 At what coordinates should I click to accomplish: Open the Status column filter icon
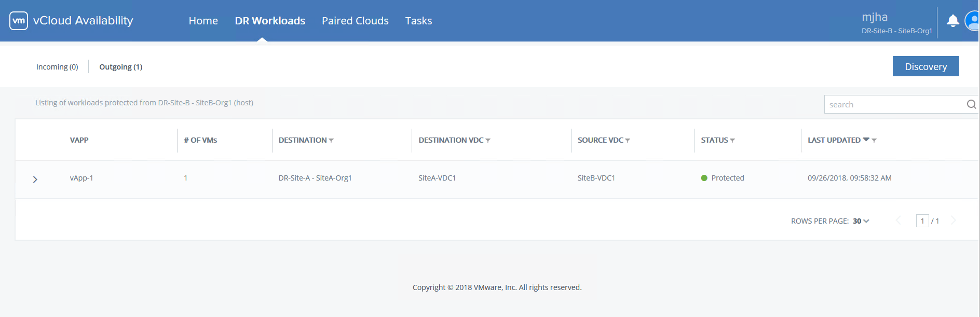[732, 141]
